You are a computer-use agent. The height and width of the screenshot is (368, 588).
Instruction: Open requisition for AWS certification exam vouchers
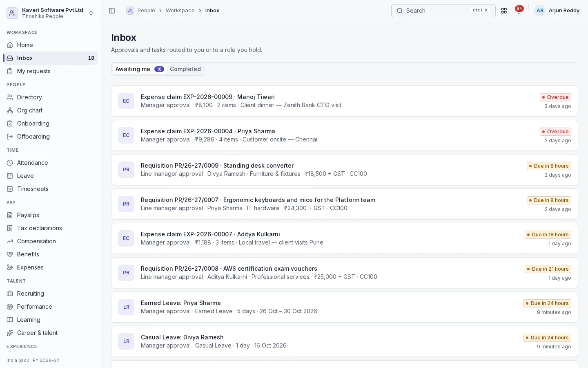pyautogui.click(x=345, y=273)
